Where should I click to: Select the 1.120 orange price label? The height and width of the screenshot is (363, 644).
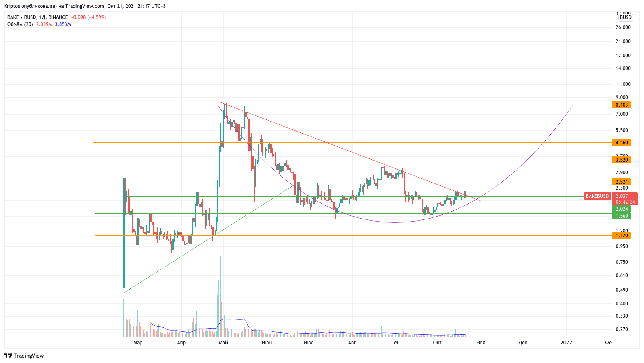tap(622, 236)
